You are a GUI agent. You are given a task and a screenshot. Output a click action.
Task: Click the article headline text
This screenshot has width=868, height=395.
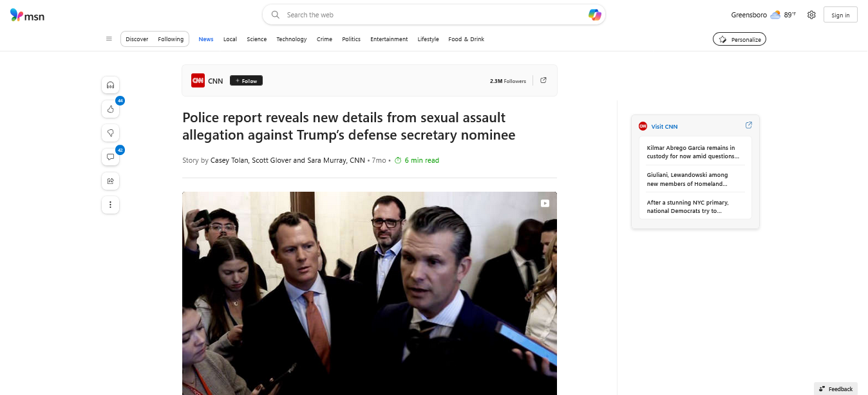(x=349, y=126)
